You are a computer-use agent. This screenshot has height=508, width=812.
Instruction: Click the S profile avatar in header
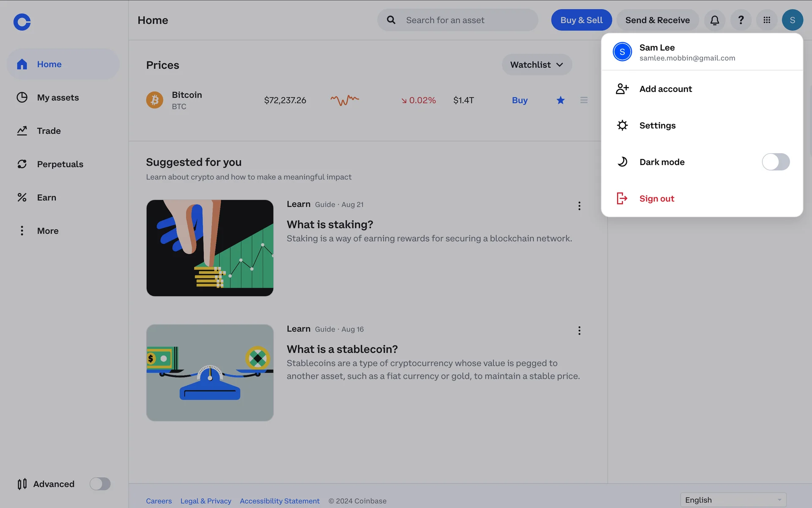792,20
